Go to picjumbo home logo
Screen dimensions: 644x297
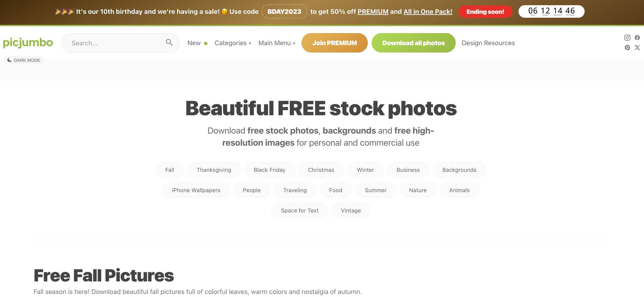click(x=28, y=42)
